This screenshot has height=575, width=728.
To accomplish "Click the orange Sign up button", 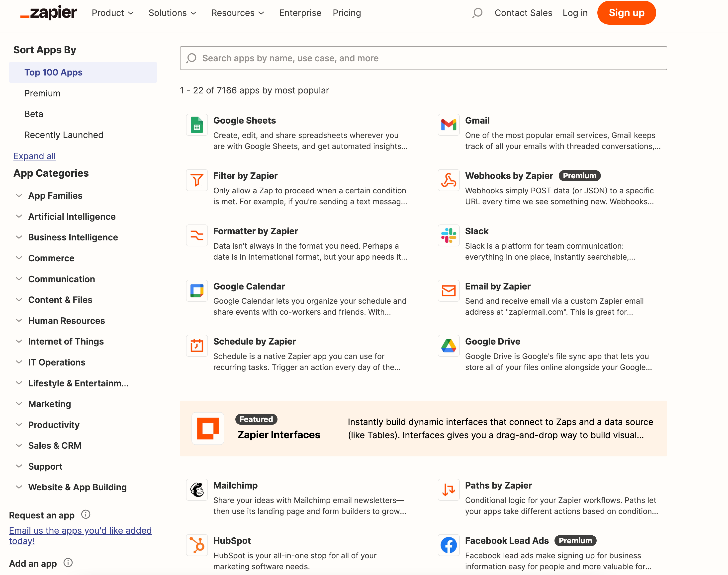I will click(x=626, y=13).
